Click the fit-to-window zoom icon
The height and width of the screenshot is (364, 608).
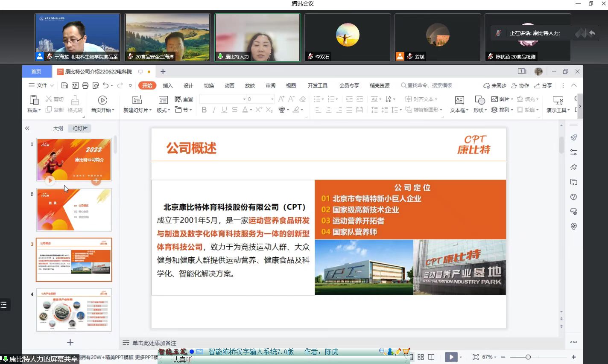click(475, 357)
